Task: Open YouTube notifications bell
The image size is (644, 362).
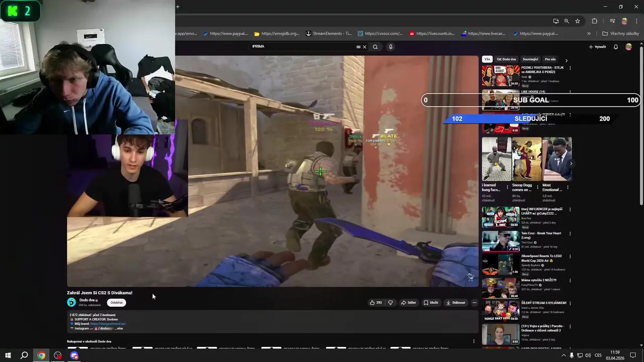Action: point(616,47)
